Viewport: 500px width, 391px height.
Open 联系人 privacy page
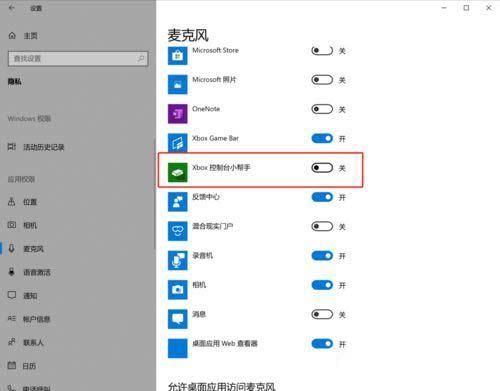click(x=33, y=342)
